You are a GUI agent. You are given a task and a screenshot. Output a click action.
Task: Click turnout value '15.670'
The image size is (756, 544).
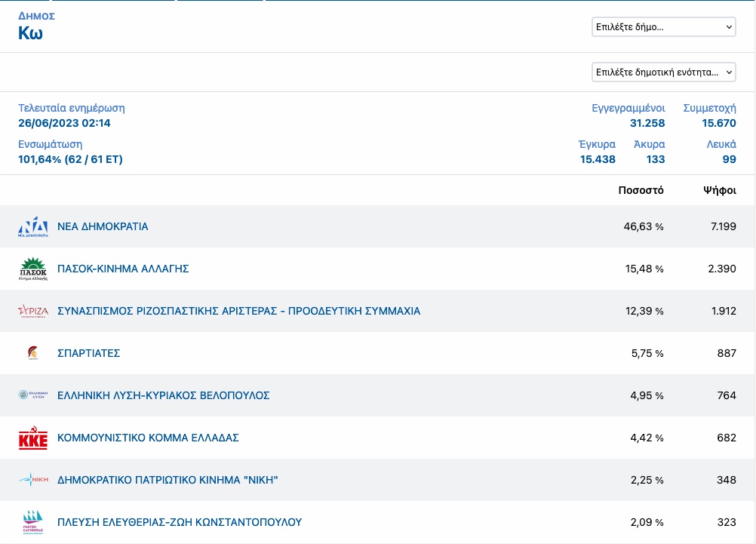coord(719,123)
